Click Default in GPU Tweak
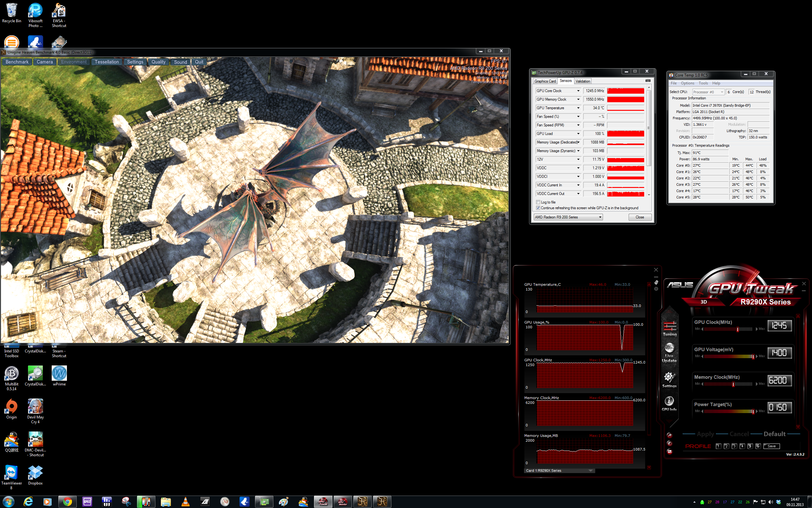Screen dimensions: 812x508 (775, 434)
